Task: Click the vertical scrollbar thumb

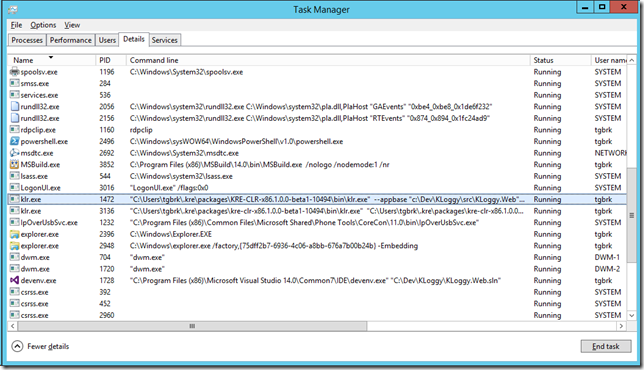Action: [632, 215]
